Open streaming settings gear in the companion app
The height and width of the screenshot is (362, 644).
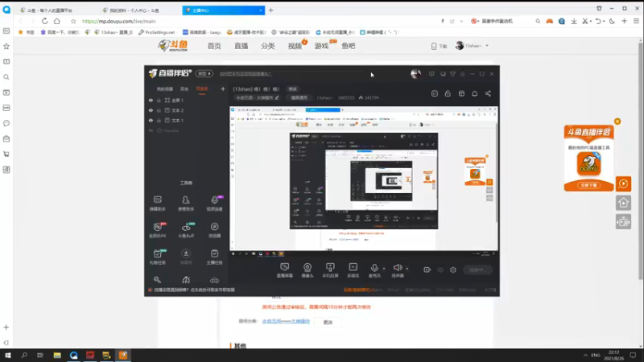[453, 269]
